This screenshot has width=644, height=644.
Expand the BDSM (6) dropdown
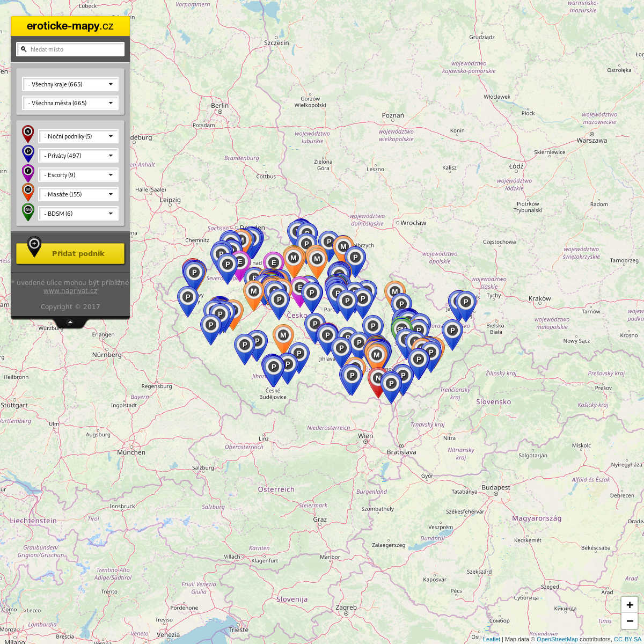point(78,214)
